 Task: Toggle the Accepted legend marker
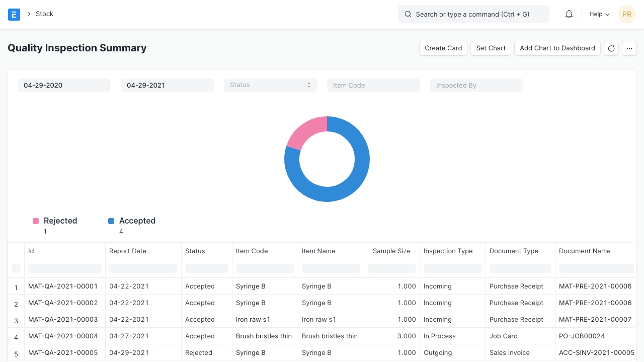(111, 221)
